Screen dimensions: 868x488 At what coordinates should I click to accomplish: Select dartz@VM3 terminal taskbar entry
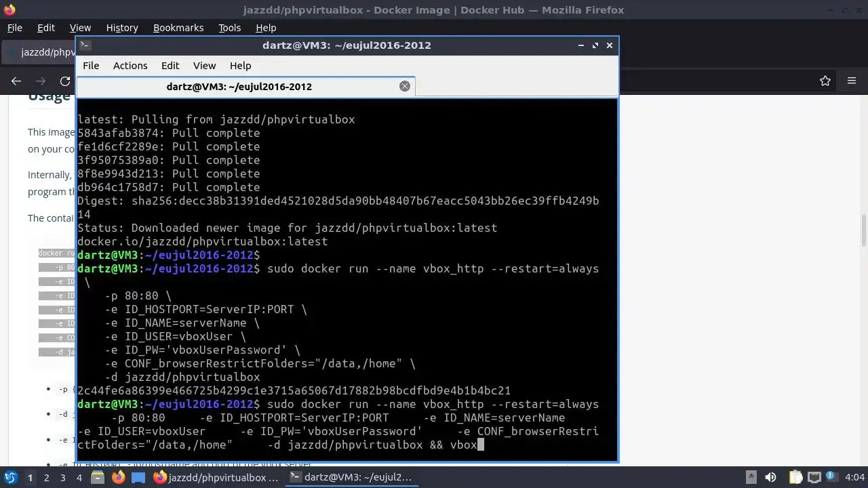(x=351, y=477)
